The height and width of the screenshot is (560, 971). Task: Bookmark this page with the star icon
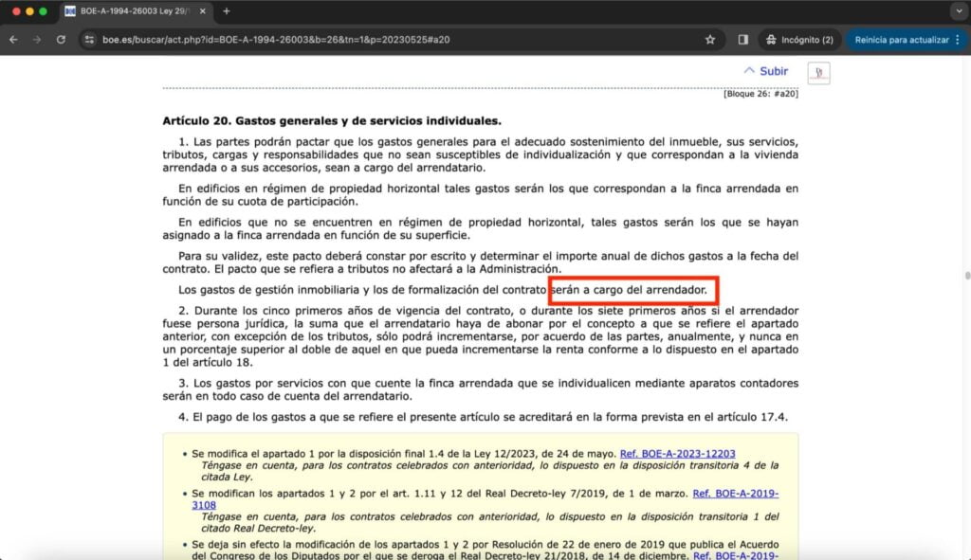click(710, 40)
